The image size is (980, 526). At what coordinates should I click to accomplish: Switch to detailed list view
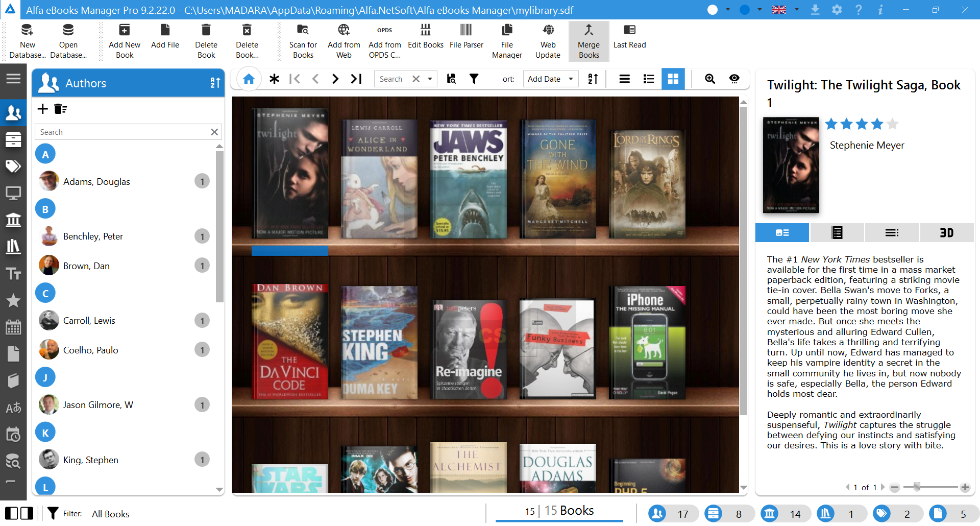(649, 79)
